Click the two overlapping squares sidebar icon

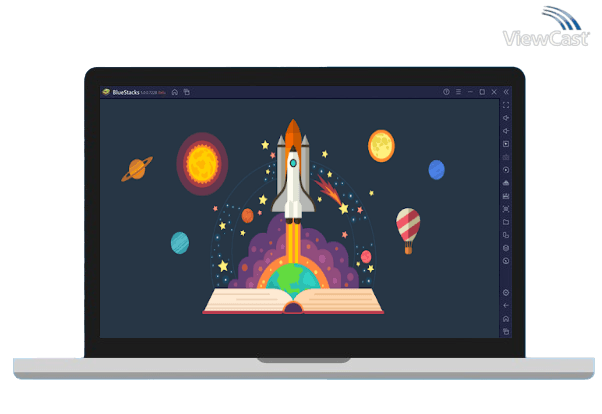pyautogui.click(x=506, y=235)
